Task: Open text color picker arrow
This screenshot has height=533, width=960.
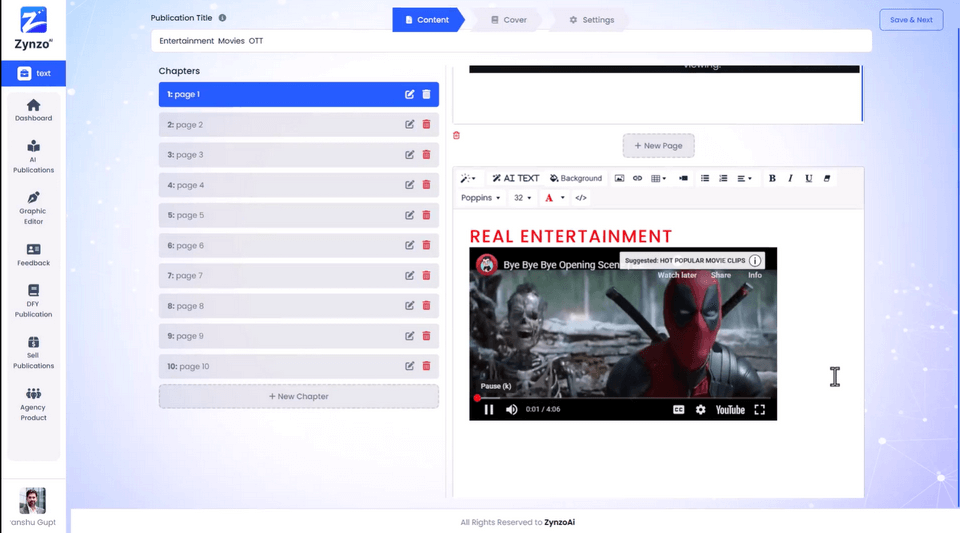Action: (x=563, y=198)
